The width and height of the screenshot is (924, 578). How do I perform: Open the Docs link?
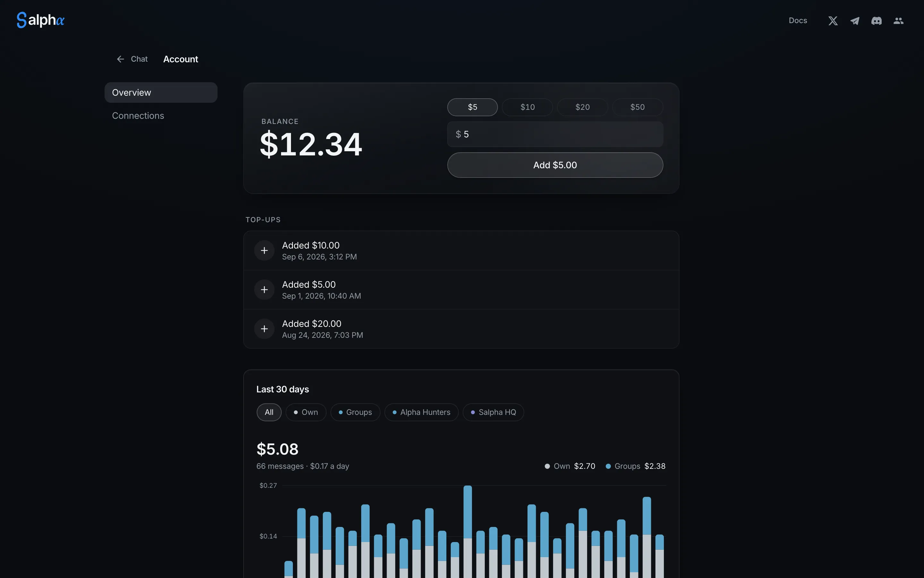click(798, 21)
